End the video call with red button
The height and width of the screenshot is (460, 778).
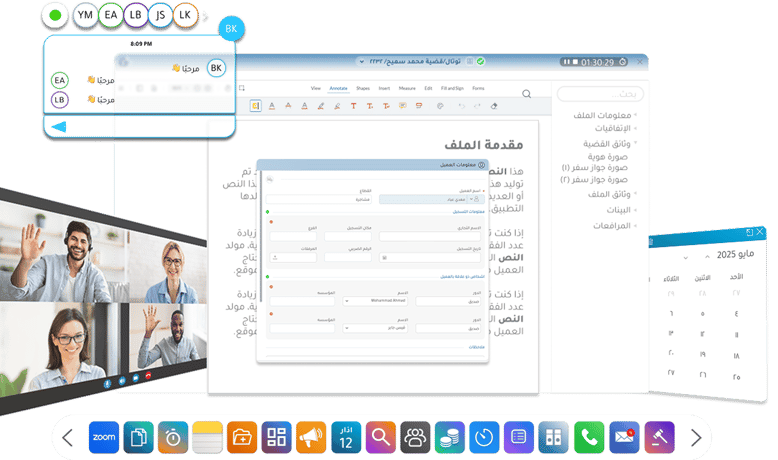[x=148, y=376]
